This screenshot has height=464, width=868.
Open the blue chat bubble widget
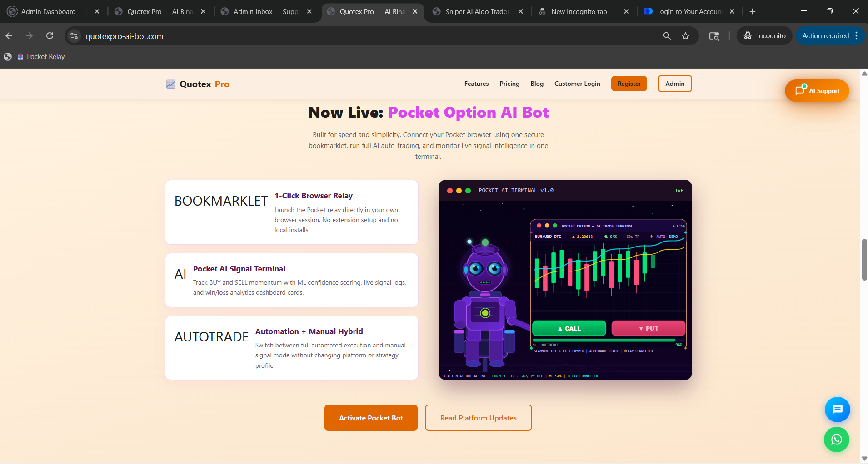[x=837, y=410]
